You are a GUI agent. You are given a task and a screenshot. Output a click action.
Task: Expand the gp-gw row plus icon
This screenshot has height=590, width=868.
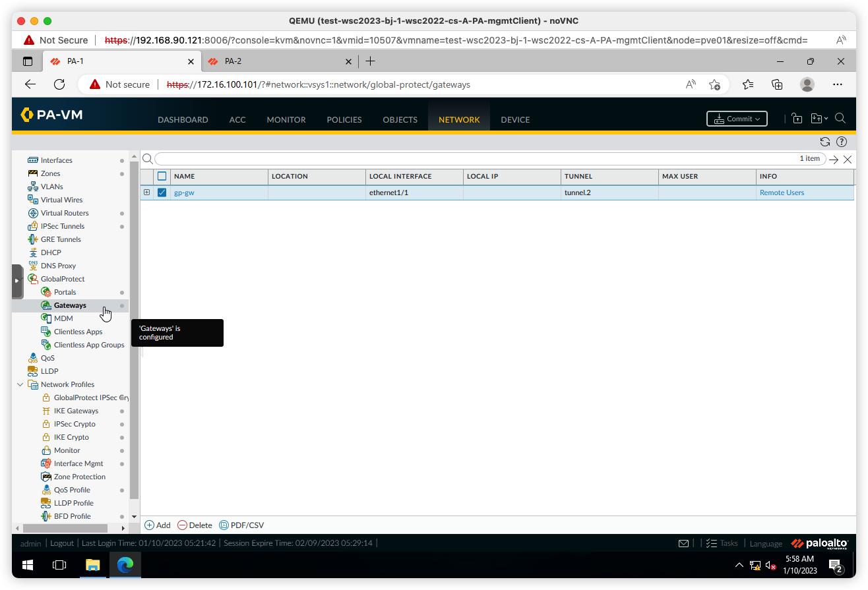point(146,192)
